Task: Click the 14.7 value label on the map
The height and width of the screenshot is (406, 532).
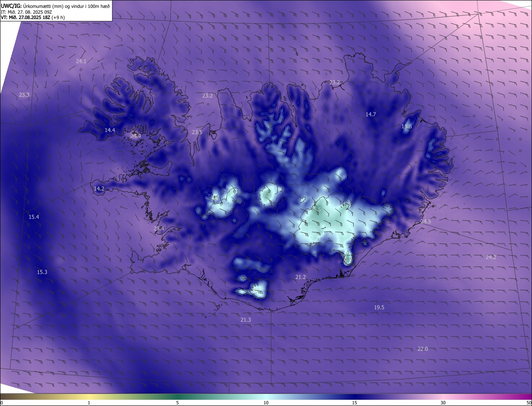Action: [x=371, y=114]
